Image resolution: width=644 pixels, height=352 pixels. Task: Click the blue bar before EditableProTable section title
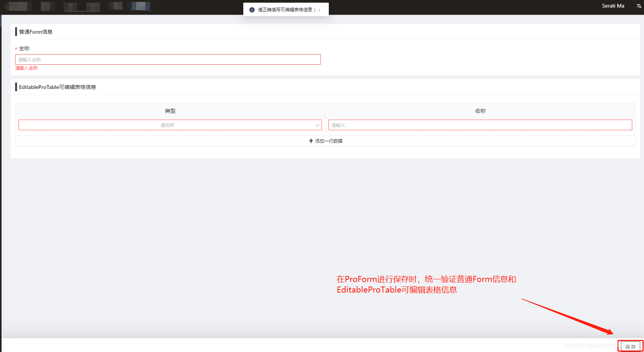(16, 87)
